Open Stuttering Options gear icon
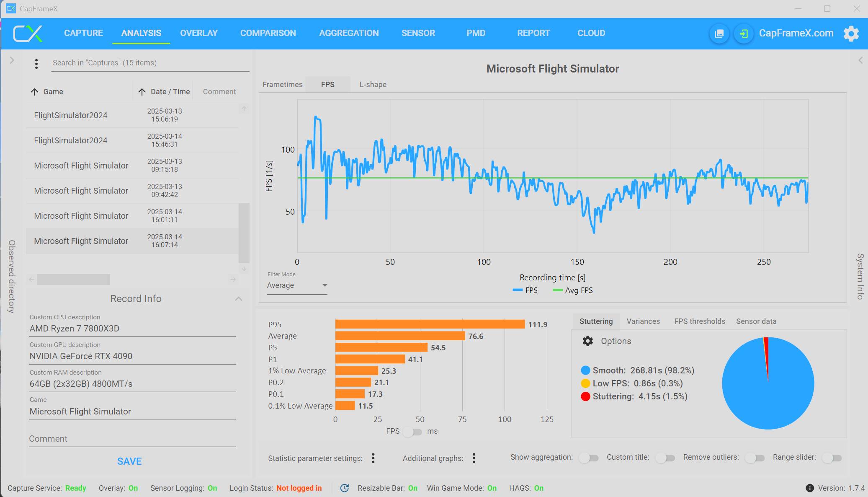The image size is (868, 497). (x=588, y=341)
